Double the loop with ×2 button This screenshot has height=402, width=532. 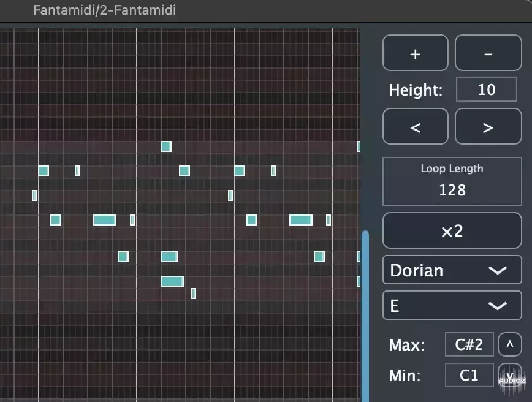(452, 230)
